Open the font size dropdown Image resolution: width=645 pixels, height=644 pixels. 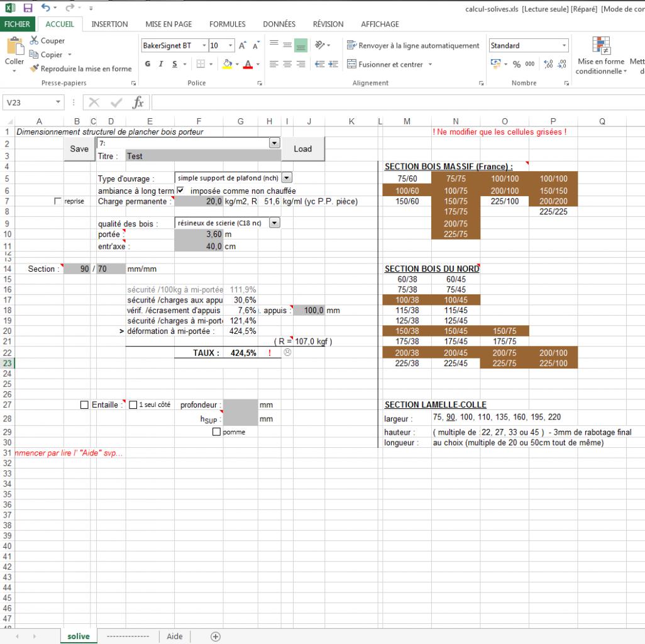(230, 45)
